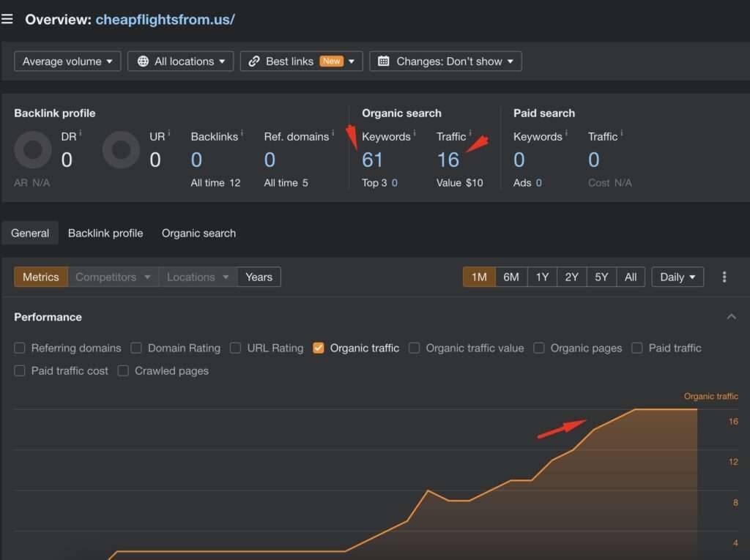Select the Metrics view button

click(41, 277)
